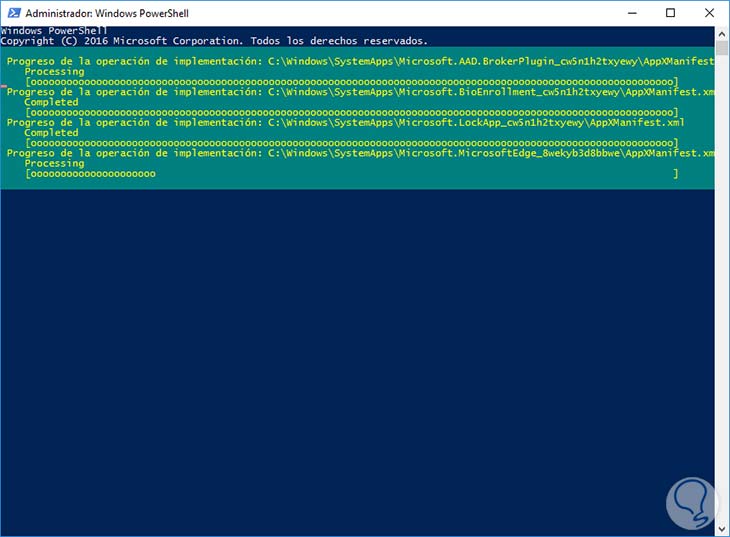Click the Administrador: Windows PowerShell title text
Viewport: 730px width, 537px height.
[107, 14]
